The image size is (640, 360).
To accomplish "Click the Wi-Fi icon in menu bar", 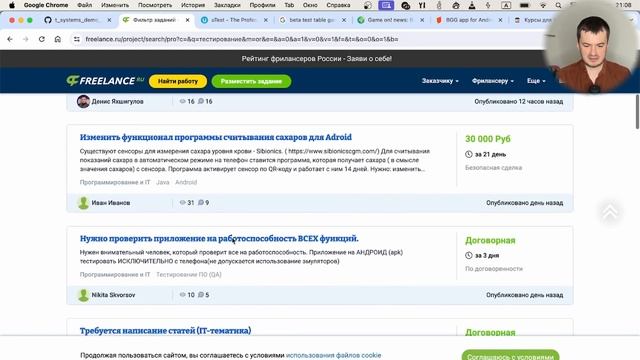I will click(543, 5).
